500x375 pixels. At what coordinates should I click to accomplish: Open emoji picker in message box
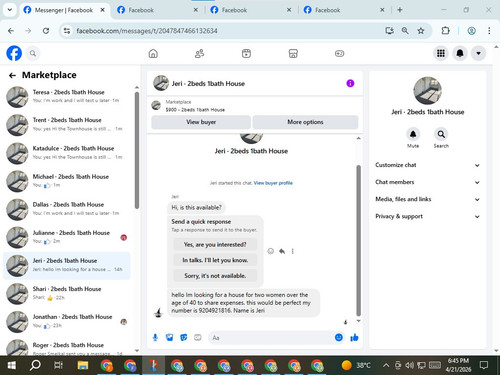(339, 338)
